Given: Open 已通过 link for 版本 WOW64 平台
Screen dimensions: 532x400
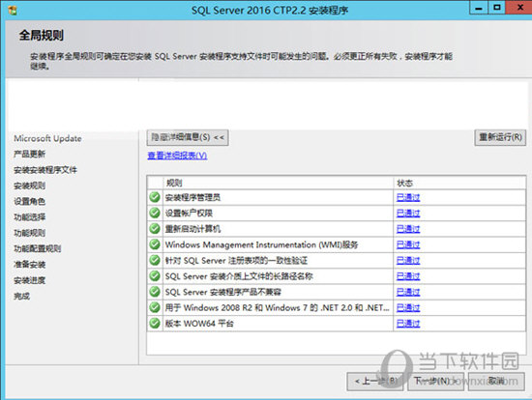Looking at the screenshot, I should (408, 324).
